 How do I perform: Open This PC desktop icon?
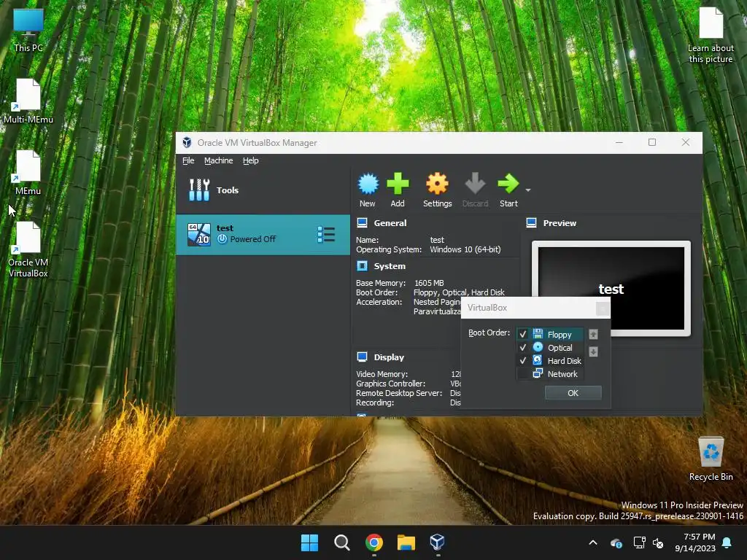pos(28,29)
